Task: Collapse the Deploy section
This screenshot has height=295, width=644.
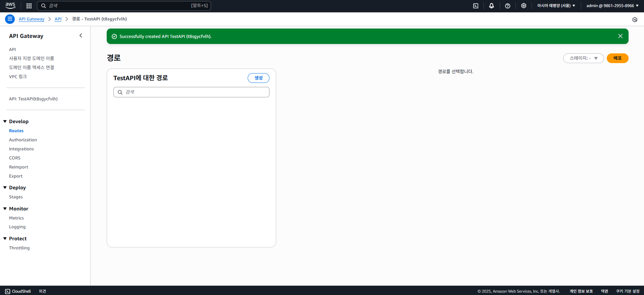Action: pos(5,187)
